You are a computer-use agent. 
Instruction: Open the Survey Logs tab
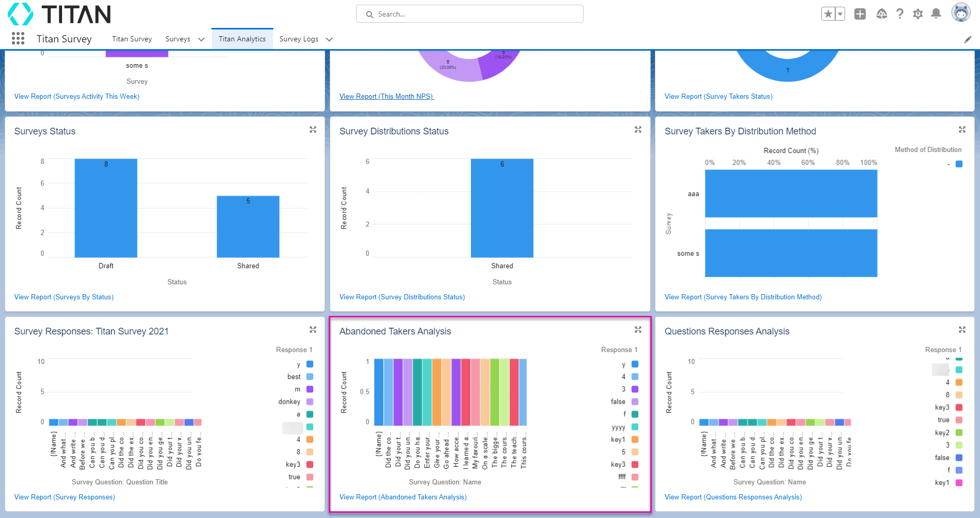coord(299,39)
